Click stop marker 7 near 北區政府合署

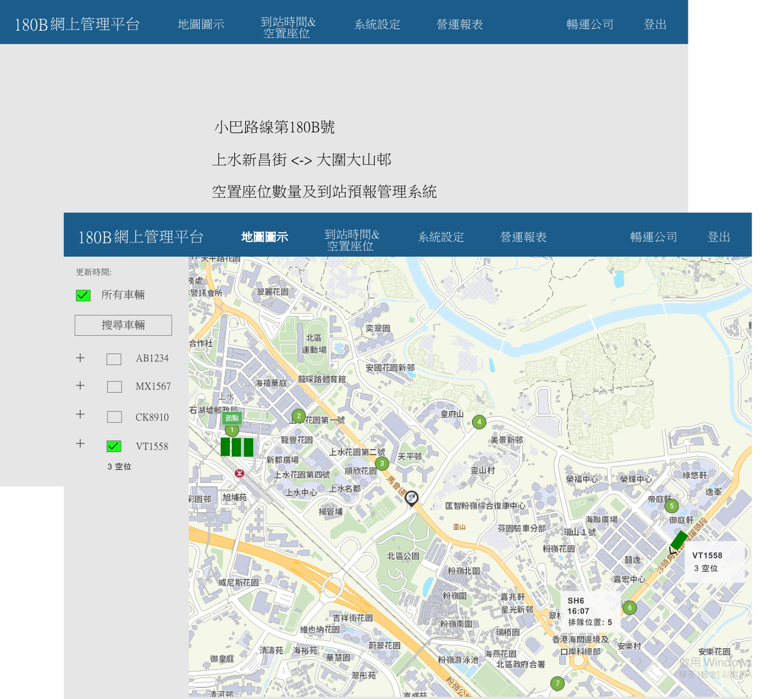(557, 683)
